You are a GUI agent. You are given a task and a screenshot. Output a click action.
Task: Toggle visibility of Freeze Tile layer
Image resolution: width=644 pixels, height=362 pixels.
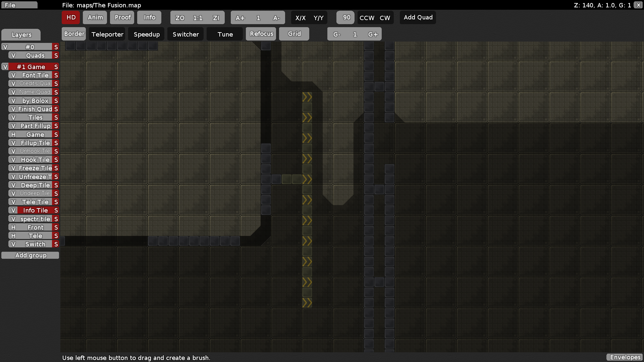[13, 168]
